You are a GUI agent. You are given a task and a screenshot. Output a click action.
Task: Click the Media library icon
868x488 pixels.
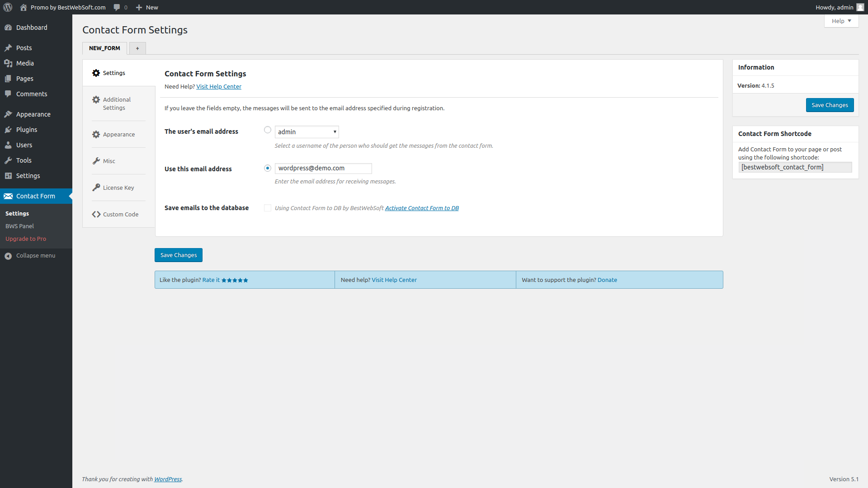tap(8, 63)
